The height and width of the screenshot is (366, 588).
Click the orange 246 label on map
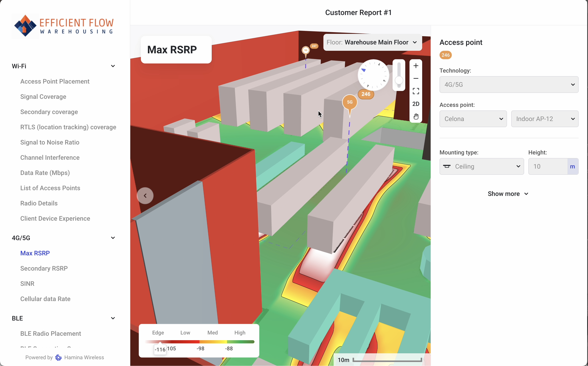point(366,94)
